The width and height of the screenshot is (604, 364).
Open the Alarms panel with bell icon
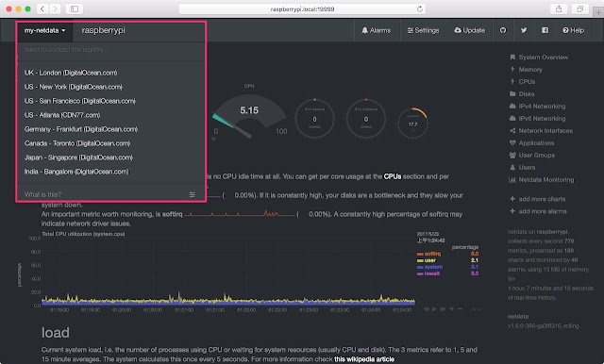[376, 30]
